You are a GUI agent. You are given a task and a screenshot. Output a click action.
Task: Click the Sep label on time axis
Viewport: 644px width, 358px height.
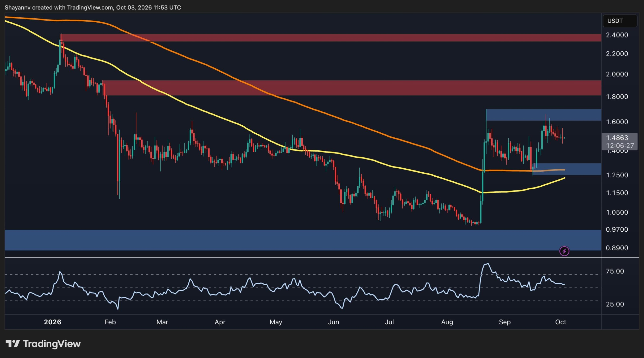point(505,322)
